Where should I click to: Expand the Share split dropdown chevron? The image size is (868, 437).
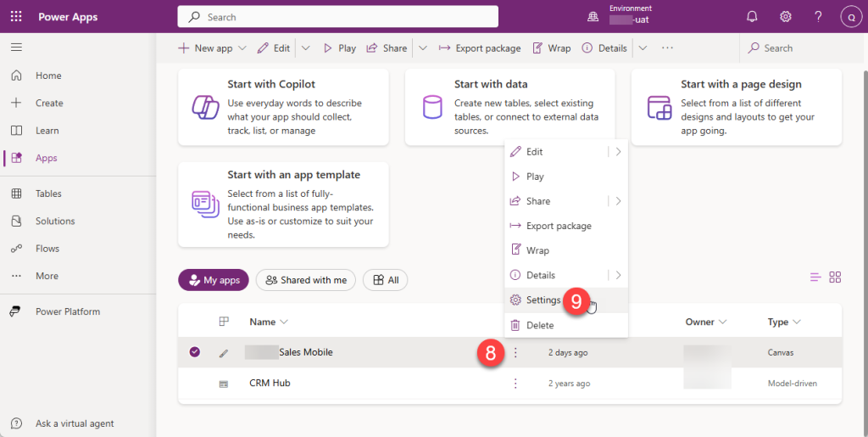423,48
